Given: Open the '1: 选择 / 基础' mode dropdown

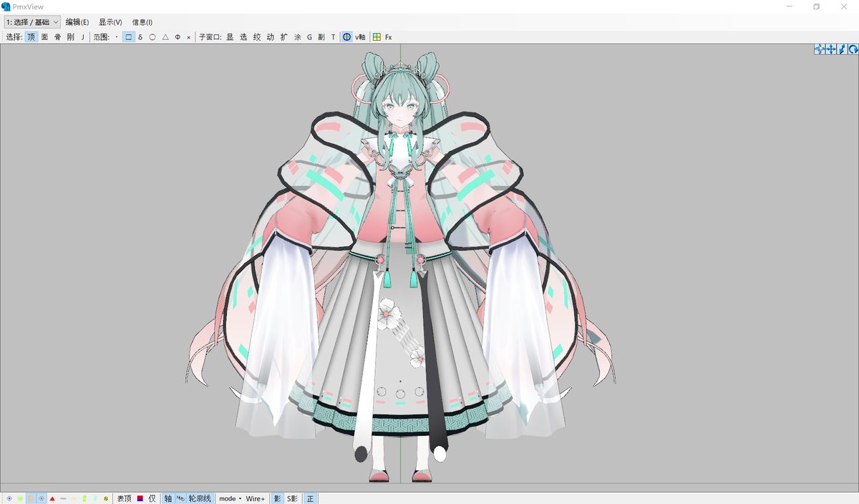Looking at the screenshot, I should pyautogui.click(x=32, y=22).
